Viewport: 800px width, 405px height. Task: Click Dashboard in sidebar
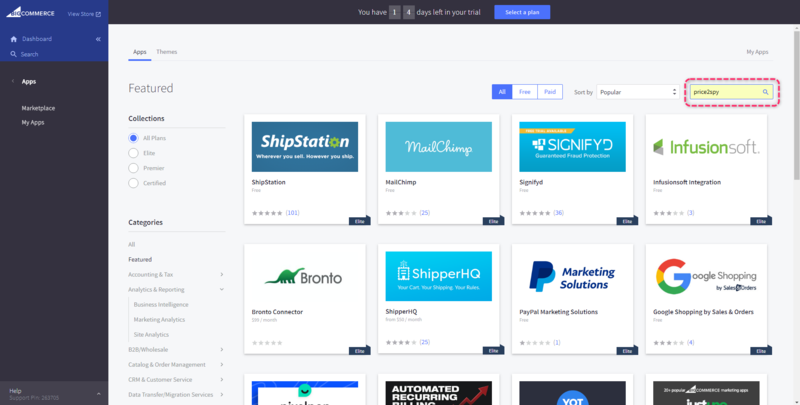[x=37, y=39]
